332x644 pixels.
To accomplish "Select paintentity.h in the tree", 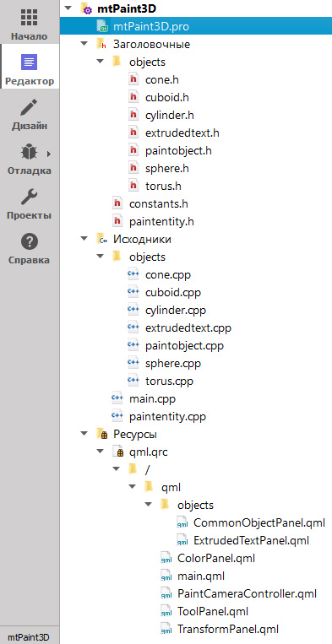I will click(x=161, y=222).
